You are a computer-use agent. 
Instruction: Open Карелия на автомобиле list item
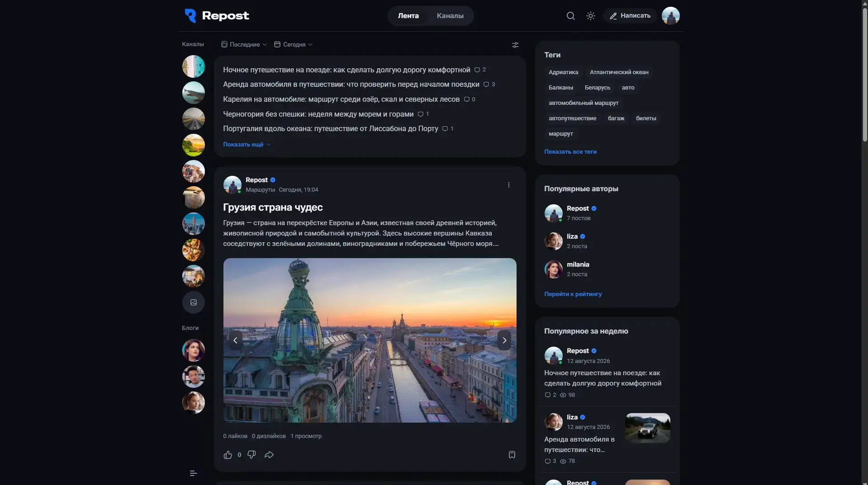pyautogui.click(x=341, y=99)
